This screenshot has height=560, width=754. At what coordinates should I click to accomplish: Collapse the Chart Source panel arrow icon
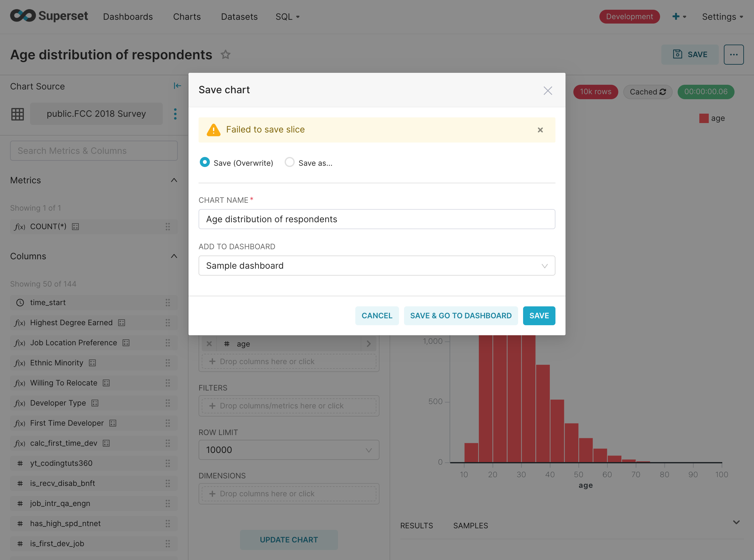[x=177, y=86]
